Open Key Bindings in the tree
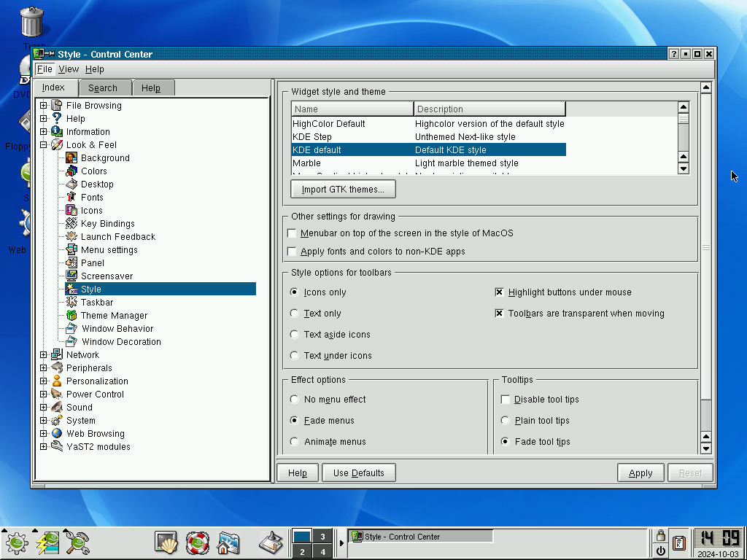This screenshot has height=560, width=747. coord(107,223)
